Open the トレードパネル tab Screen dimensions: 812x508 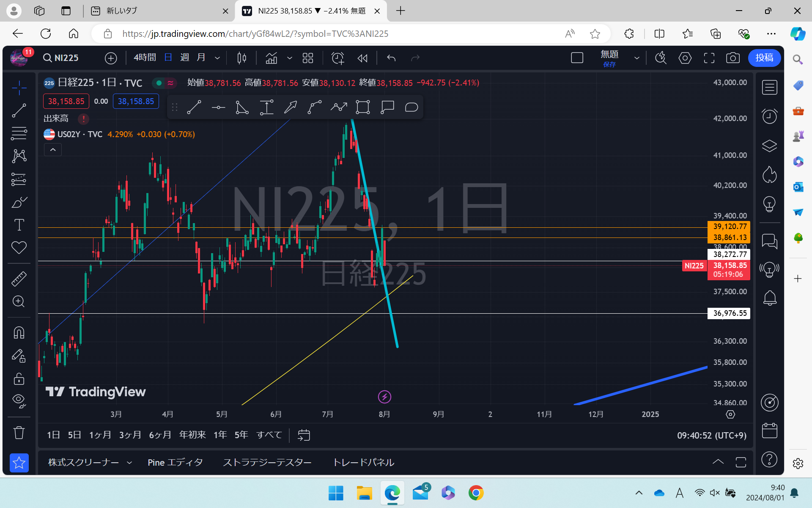click(x=363, y=462)
